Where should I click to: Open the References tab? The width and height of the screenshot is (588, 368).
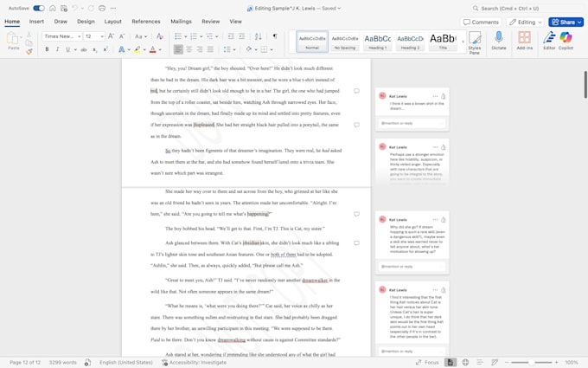146,22
